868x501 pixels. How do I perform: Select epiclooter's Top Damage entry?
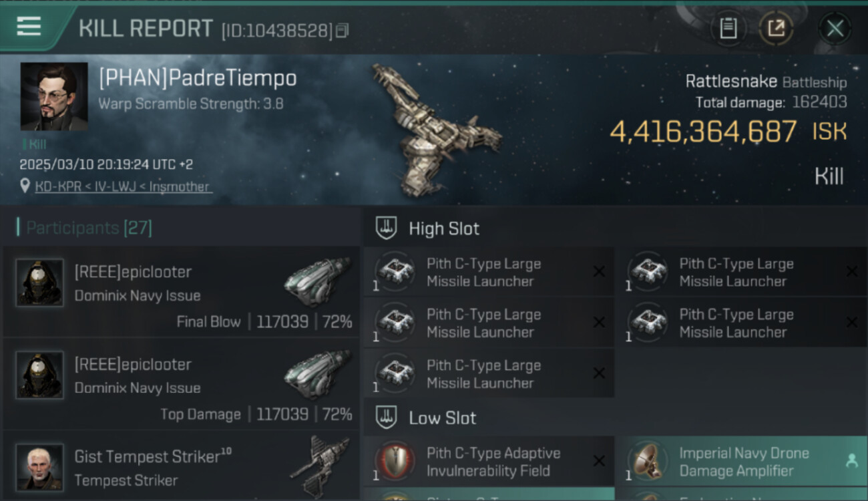tap(182, 385)
